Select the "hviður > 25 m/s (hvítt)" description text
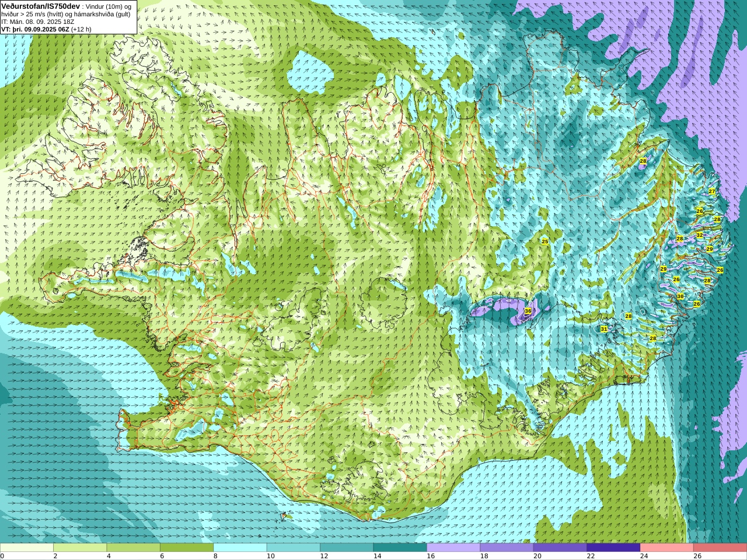Viewport: 747px width, 560px height. click(x=33, y=15)
